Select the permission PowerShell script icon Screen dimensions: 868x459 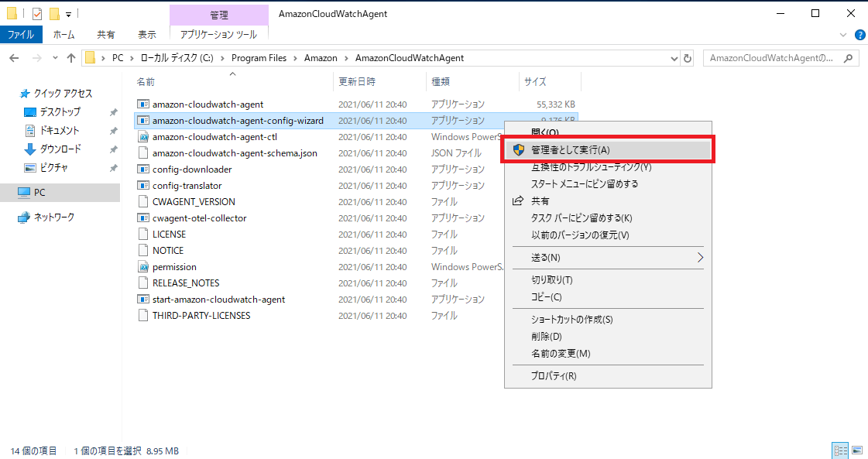pos(142,267)
